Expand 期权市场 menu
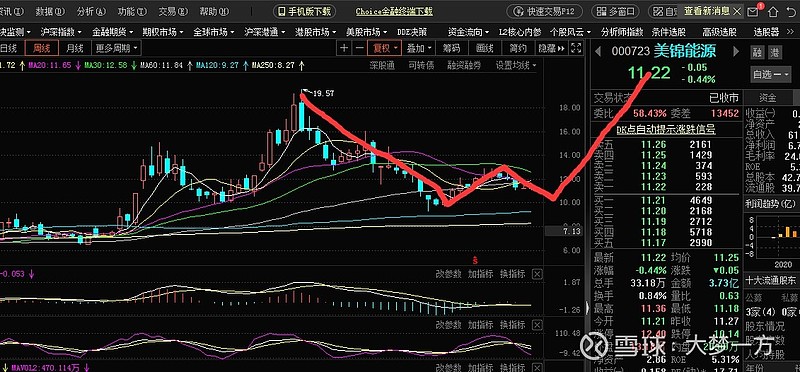Image resolution: width=800 pixels, height=372 pixels. (x=163, y=32)
